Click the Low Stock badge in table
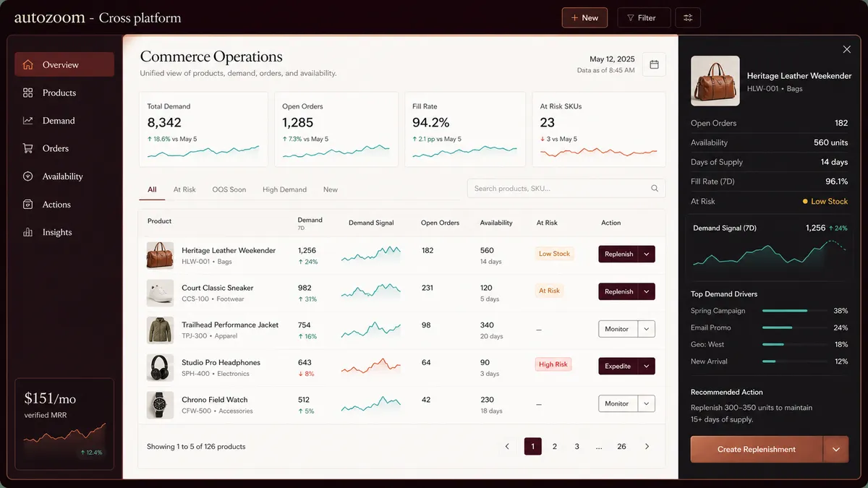Image resolution: width=868 pixels, height=488 pixels. [x=555, y=254]
